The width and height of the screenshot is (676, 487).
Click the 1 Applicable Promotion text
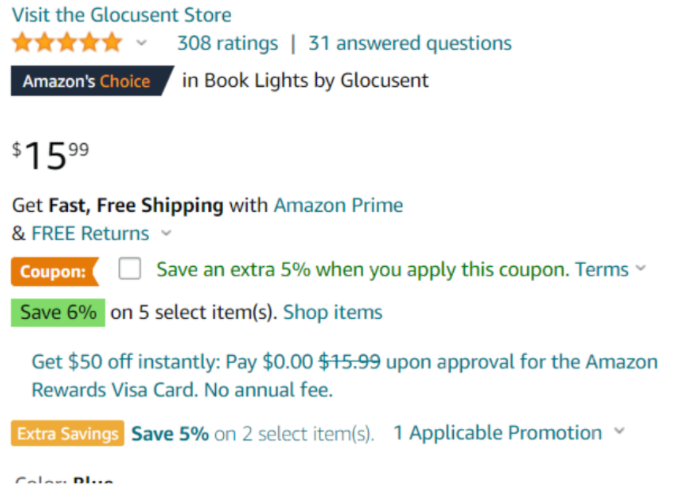click(x=497, y=433)
